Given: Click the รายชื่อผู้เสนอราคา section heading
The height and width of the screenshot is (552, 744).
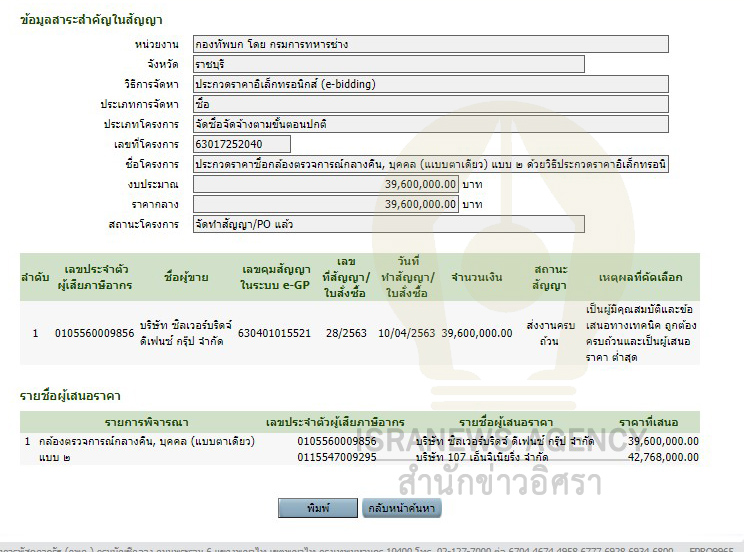Looking at the screenshot, I should pos(70,396).
